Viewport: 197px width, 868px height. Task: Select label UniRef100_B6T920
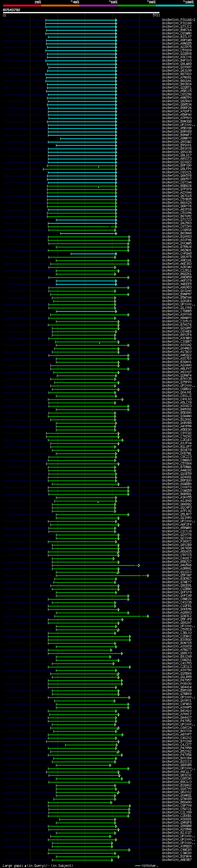click(177, 74)
